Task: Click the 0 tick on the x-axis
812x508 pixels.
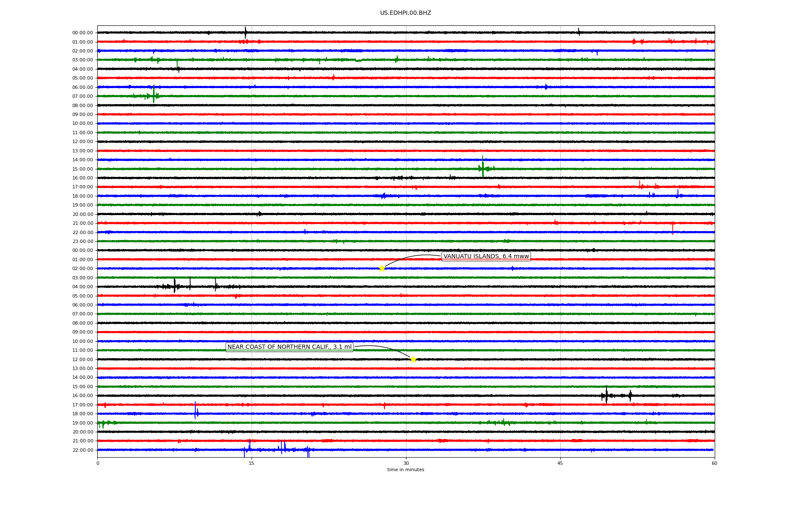Action: tap(98, 463)
